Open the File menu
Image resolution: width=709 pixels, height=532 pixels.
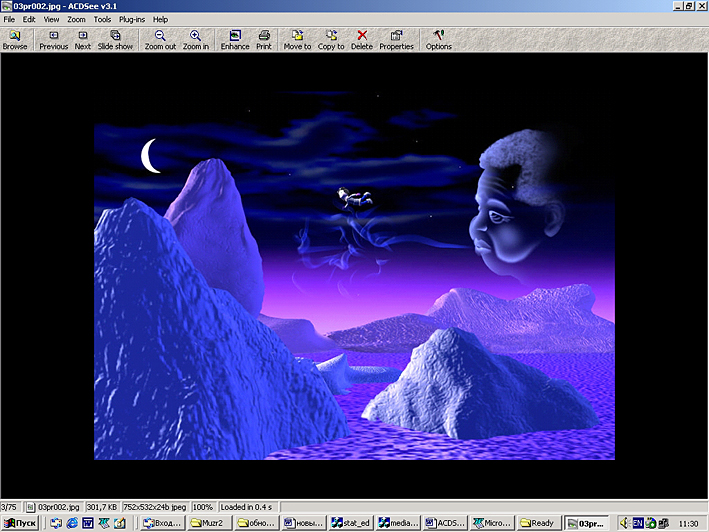[x=10, y=19]
